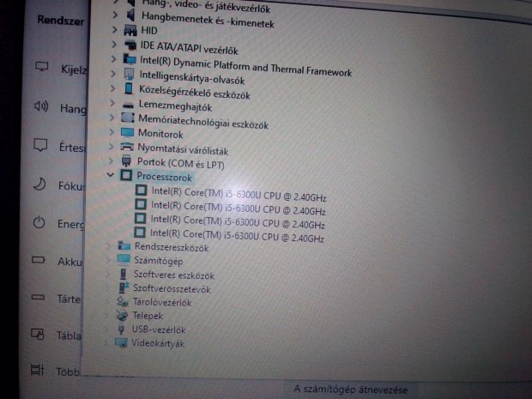Expand the Portok (COM és LPT) node
Viewport: 532px width, 399px height.
[111, 160]
